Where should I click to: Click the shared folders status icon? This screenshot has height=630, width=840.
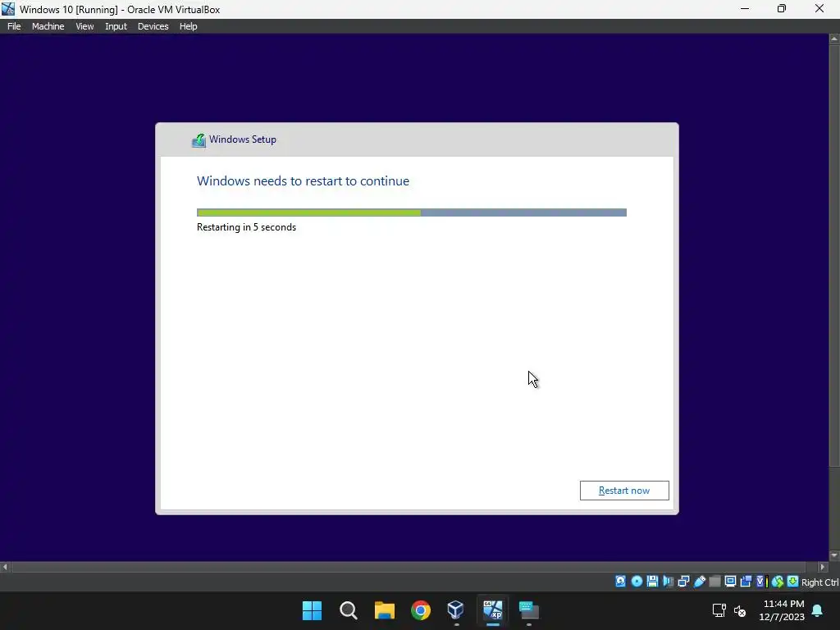[x=714, y=582]
